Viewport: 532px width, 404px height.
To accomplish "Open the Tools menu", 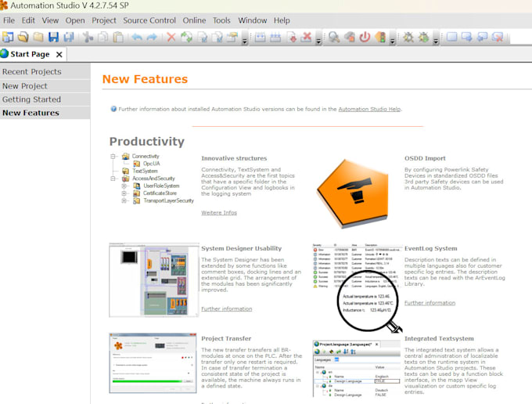I will [x=221, y=20].
